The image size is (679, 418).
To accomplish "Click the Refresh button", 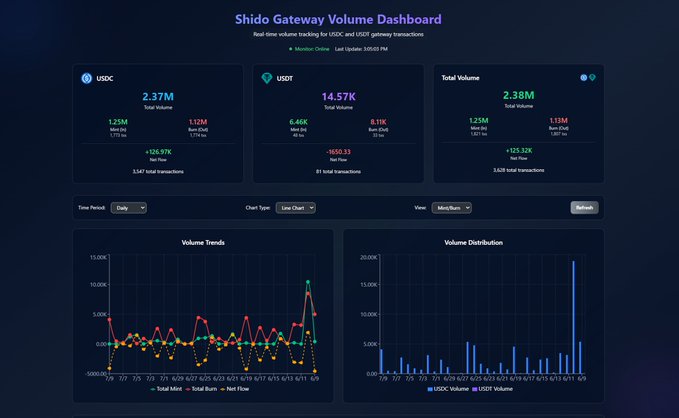I will pyautogui.click(x=584, y=207).
